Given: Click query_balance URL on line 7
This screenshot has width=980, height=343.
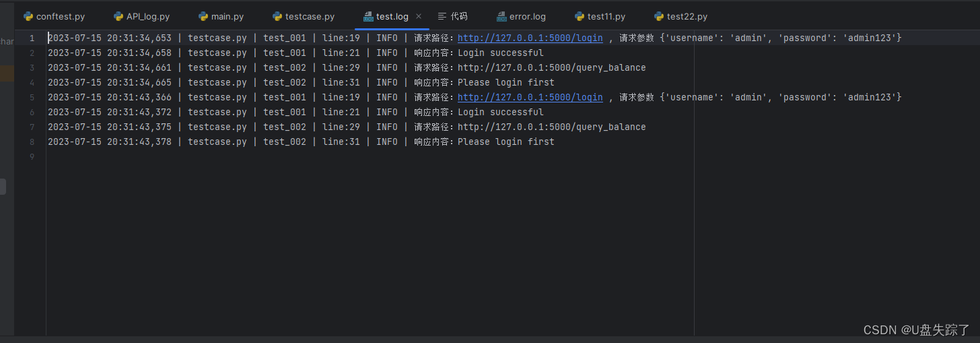Looking at the screenshot, I should point(552,127).
